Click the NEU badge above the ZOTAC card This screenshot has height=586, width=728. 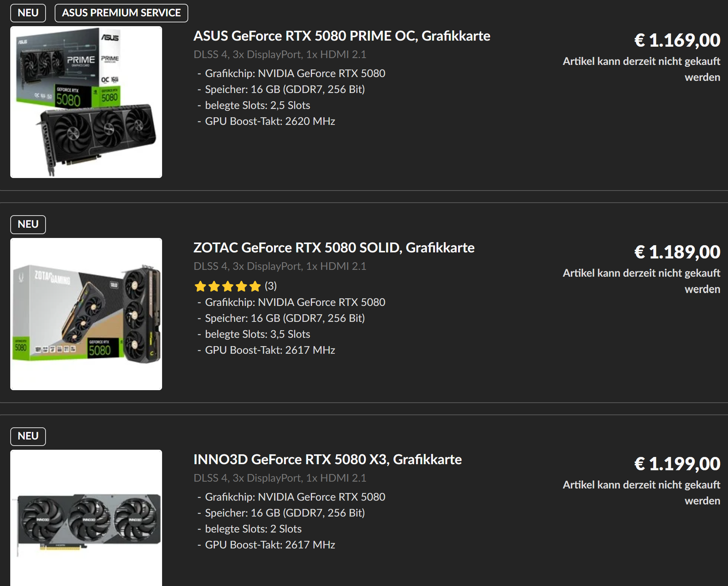pos(28,224)
